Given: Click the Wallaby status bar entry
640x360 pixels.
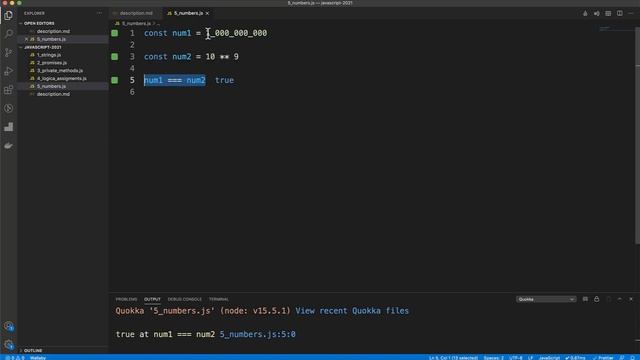Looking at the screenshot, I should click(38, 358).
